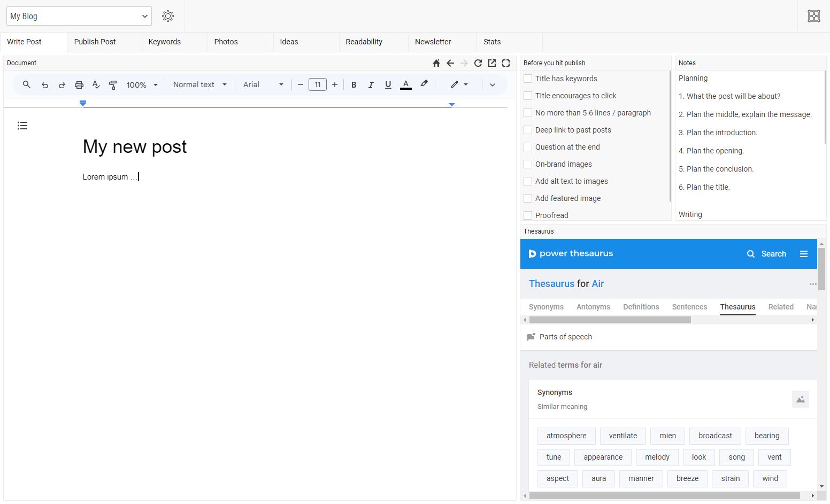Open the 'My Blog' selector dropdown
Viewport: 830px width, 504px height.
[78, 16]
